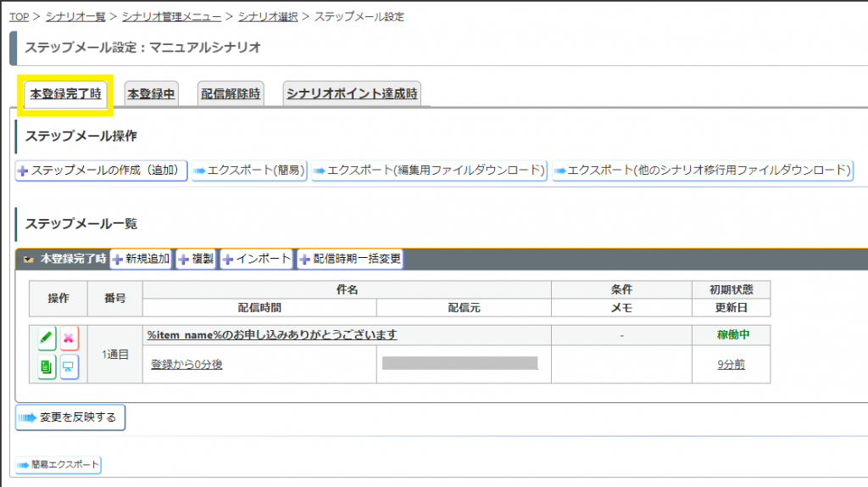The image size is (868, 487).
Task: Click エクスポート(簡易) button
Action: (x=250, y=170)
